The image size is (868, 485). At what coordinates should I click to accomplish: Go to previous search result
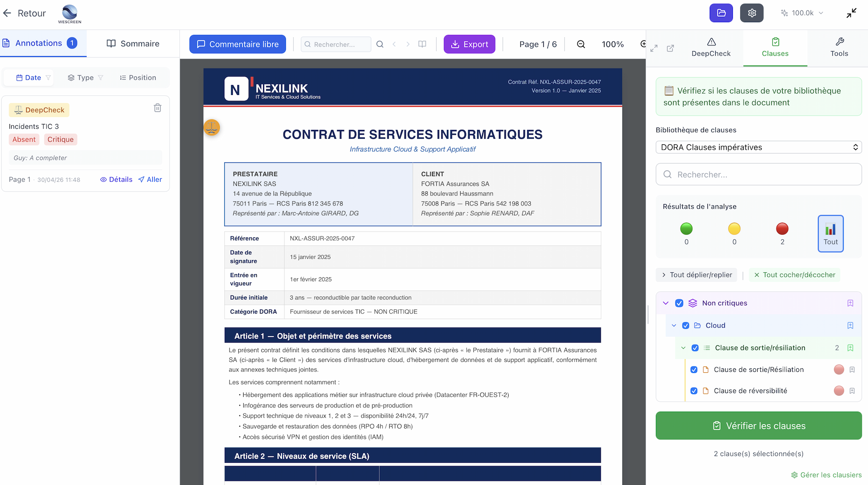point(394,44)
